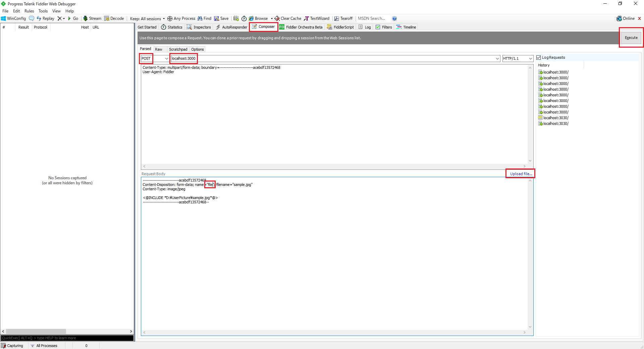644x349 pixels.
Task: Toggle Stream mode in the toolbar
Action: [x=92, y=18]
